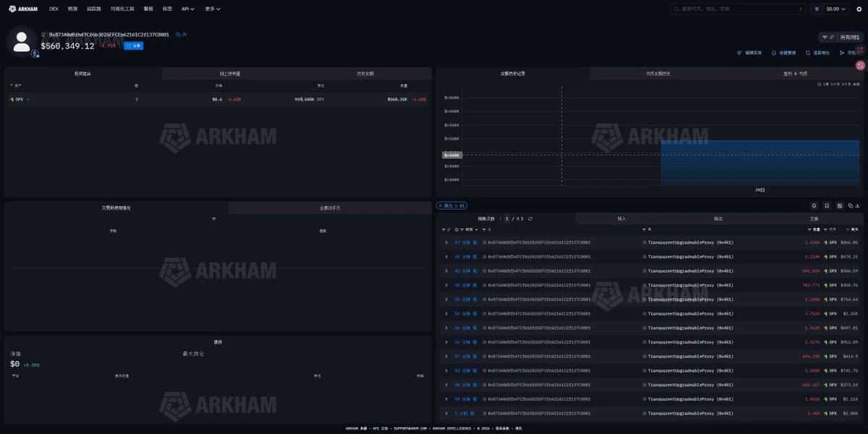Click the pink floating circular icon

860,65
